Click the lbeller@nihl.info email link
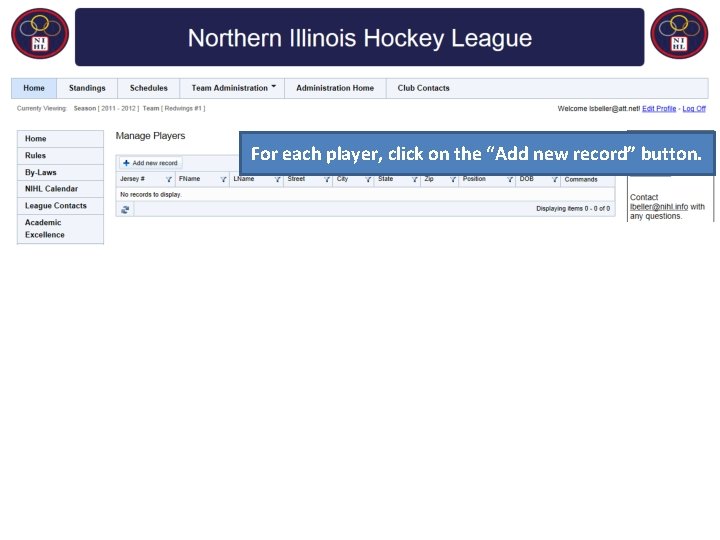Viewport: 720px width, 540px height. pos(659,207)
